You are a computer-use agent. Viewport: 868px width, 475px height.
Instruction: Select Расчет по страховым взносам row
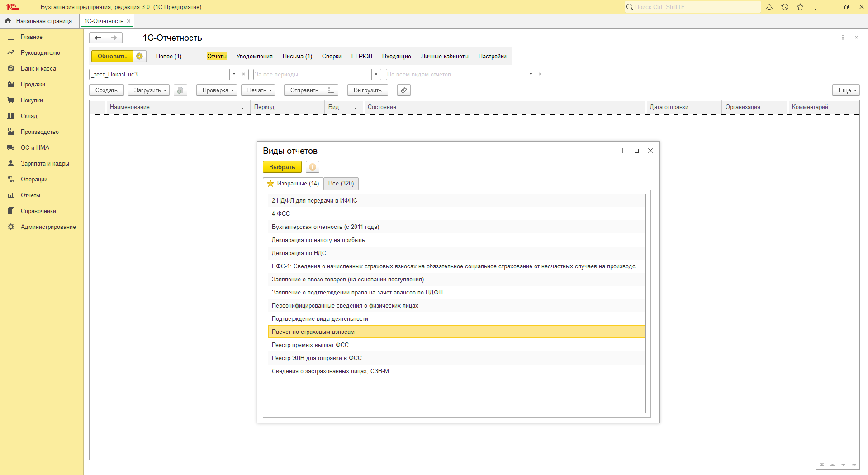point(456,332)
